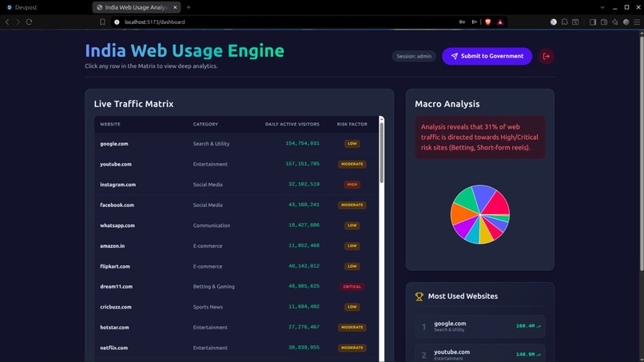Close the India Web Usage Analysis tab
This screenshot has height=362, width=644.
tap(175, 7)
